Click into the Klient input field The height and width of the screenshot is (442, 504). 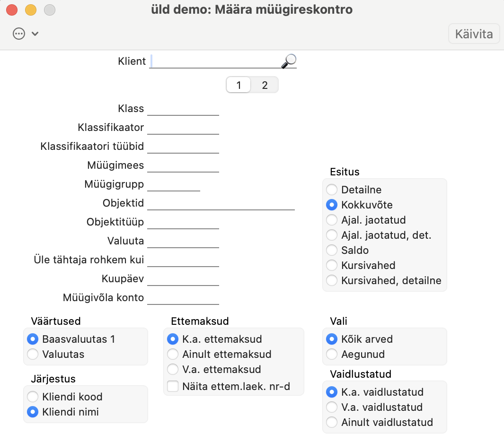click(x=215, y=61)
